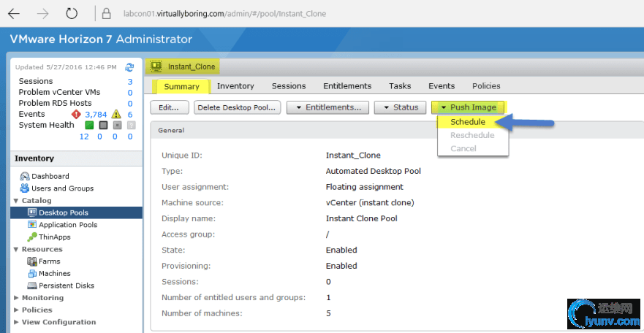
Task: Open the Push Image dropdown
Action: [x=469, y=107]
